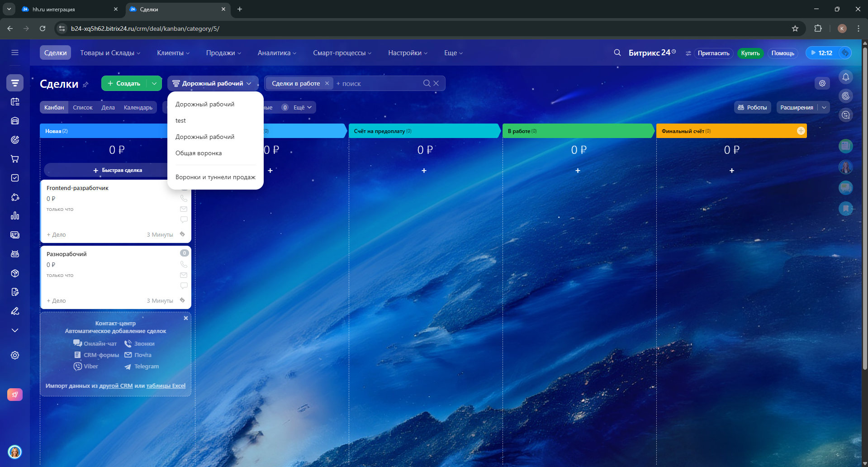The height and width of the screenshot is (467, 868).
Task: Select 'Общая воронка' from funnel menu
Action: 199,153
